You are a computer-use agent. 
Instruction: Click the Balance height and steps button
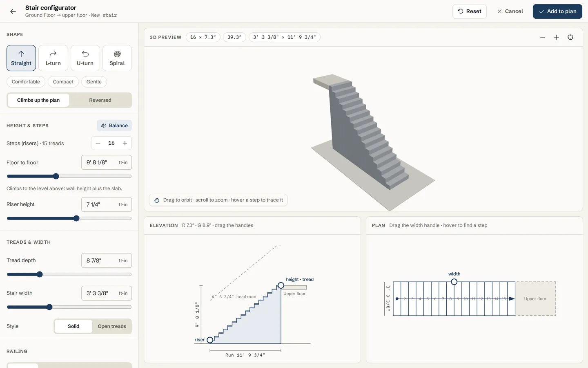click(x=114, y=126)
